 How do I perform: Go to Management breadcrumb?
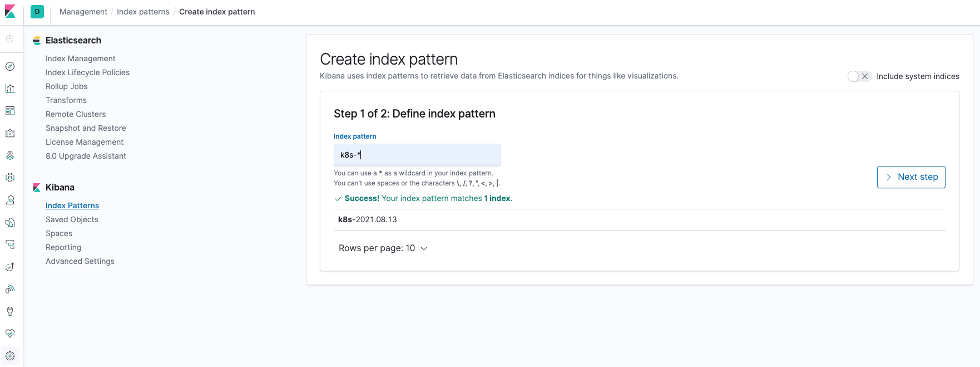pyautogui.click(x=83, y=12)
